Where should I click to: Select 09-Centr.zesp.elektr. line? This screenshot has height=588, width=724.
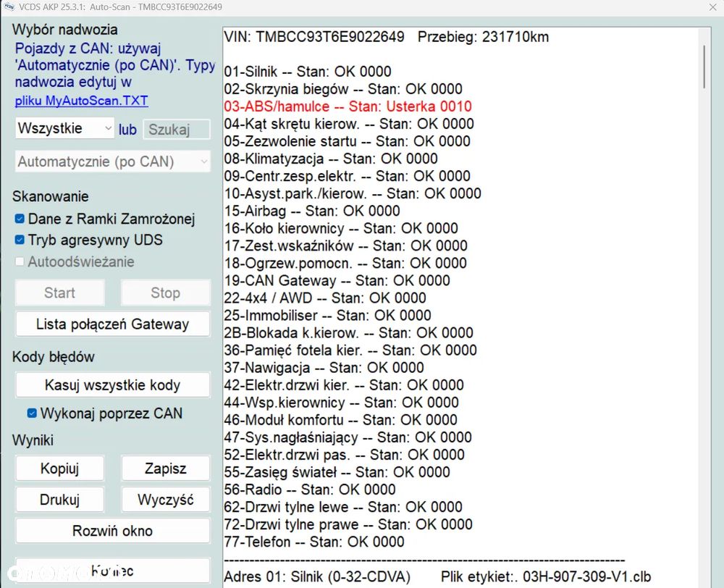point(348,176)
